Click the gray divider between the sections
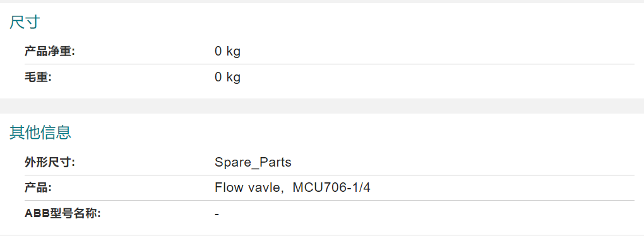 tap(322, 106)
